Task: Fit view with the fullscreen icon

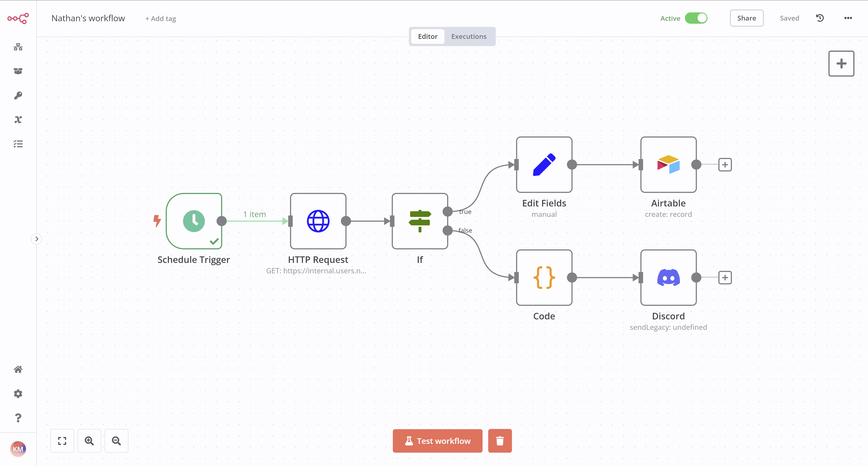Action: tap(62, 441)
